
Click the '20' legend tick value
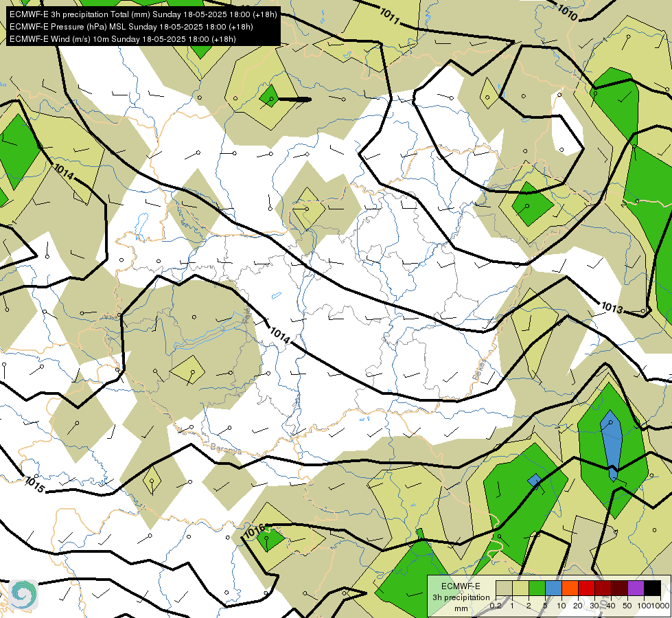pos(578,606)
